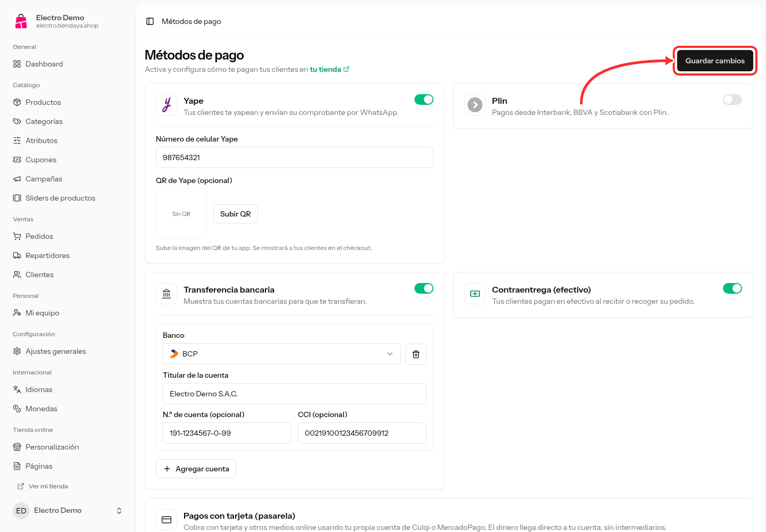This screenshot has width=766, height=532.
Task: Open Dashboard from the sidebar
Action: tap(68, 64)
